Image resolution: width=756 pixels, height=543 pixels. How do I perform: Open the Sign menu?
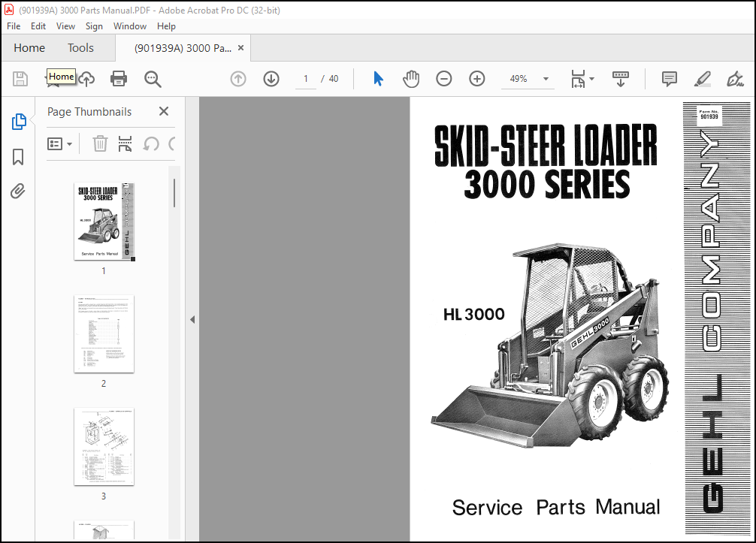coord(94,26)
